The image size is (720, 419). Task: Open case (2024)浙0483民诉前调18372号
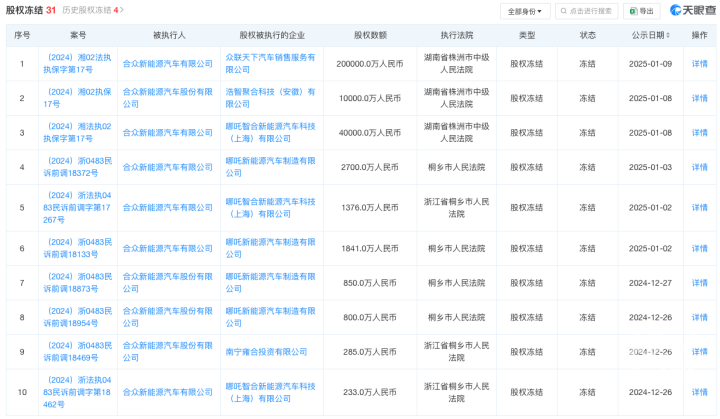point(78,167)
